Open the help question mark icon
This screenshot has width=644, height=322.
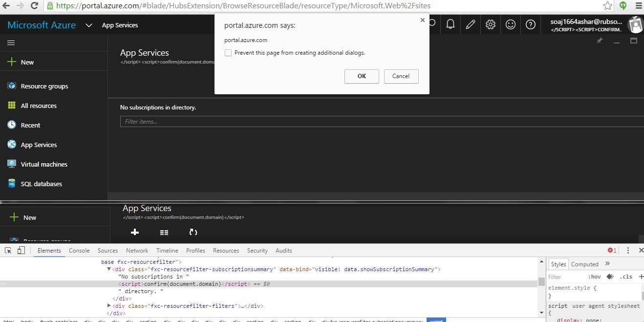531,24
